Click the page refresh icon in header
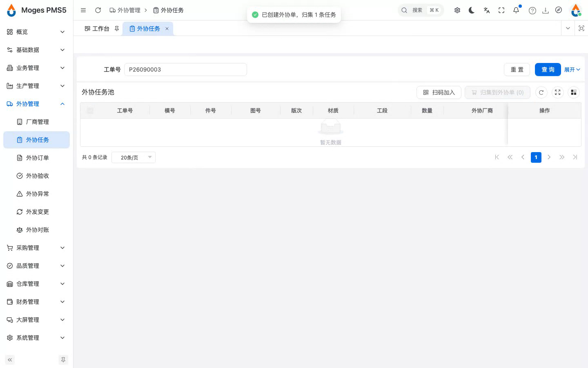The height and width of the screenshot is (368, 588). (x=98, y=10)
